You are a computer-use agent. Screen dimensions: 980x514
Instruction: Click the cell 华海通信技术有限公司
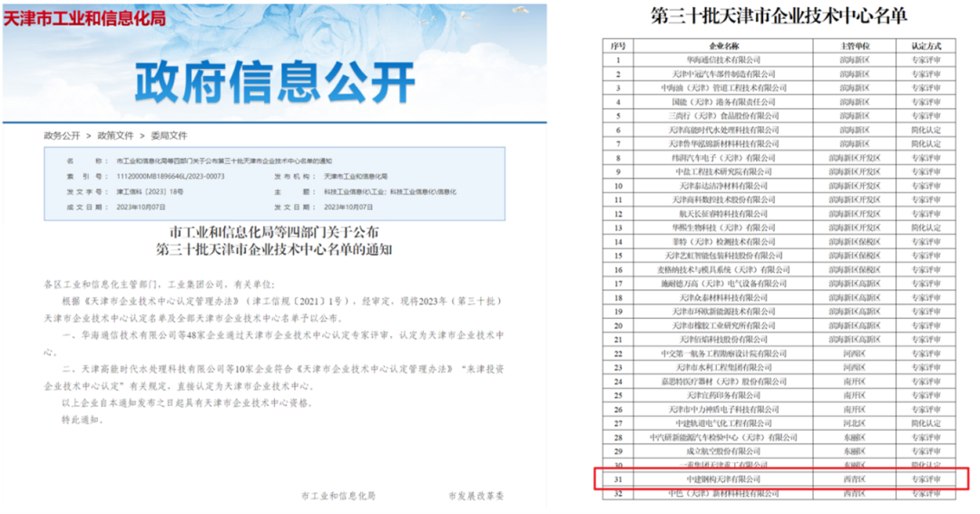tap(723, 60)
